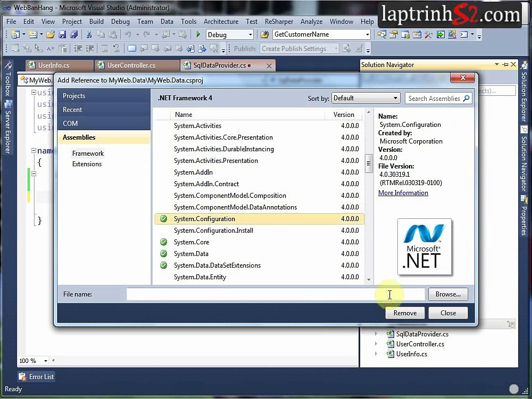Select System.Data.Entity assembly row
Screen dimensions: 532x399
[259, 277]
